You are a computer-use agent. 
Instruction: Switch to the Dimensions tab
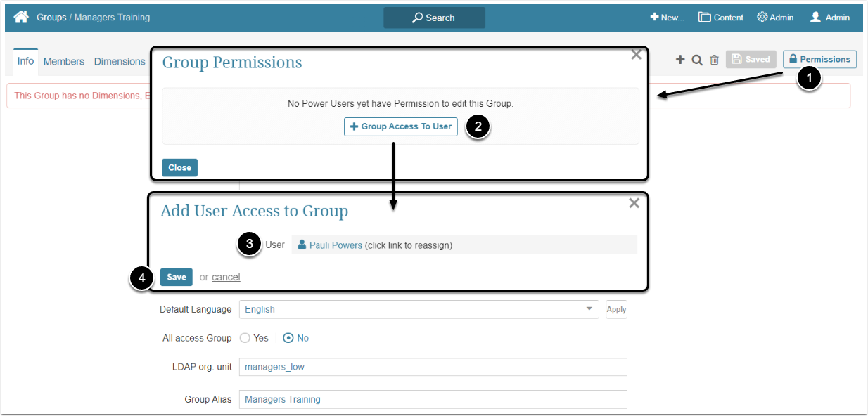[x=120, y=62]
